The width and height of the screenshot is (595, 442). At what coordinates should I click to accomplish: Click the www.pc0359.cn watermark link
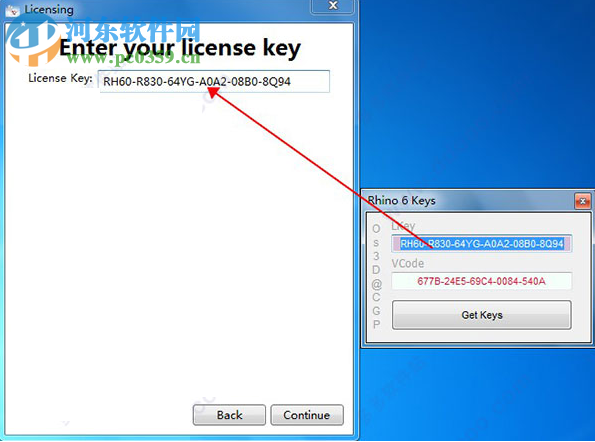pos(134,58)
